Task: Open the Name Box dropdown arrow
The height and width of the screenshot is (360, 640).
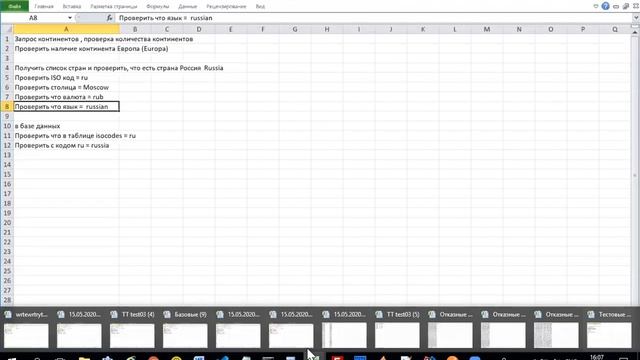Action: (x=70, y=18)
